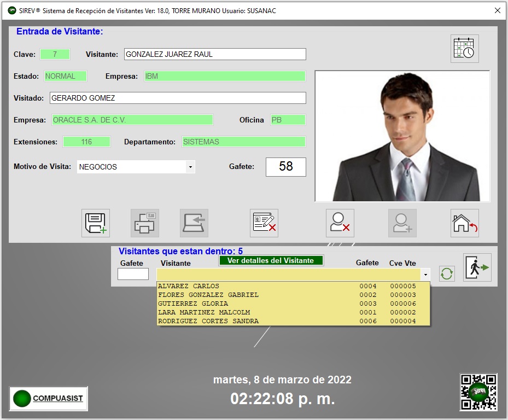Click the visitor Empresa IBM field
Viewport: 508px width, 420px height.
click(225, 76)
